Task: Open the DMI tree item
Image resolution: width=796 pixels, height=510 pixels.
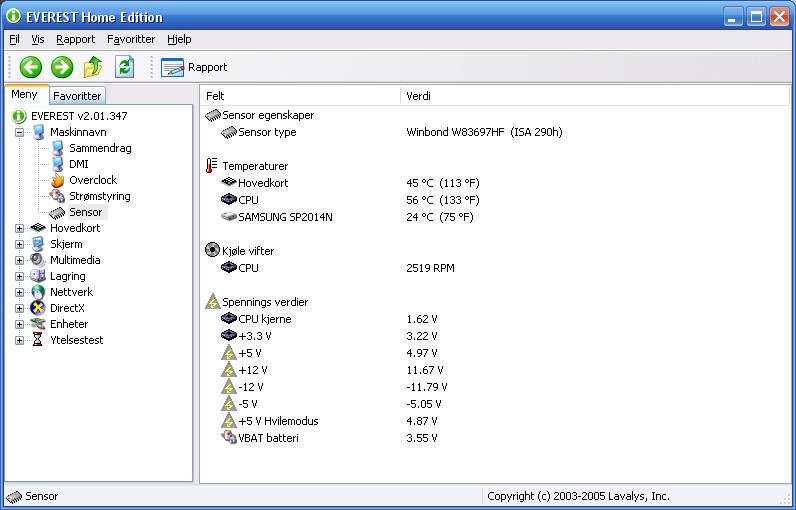Action: coord(79,164)
